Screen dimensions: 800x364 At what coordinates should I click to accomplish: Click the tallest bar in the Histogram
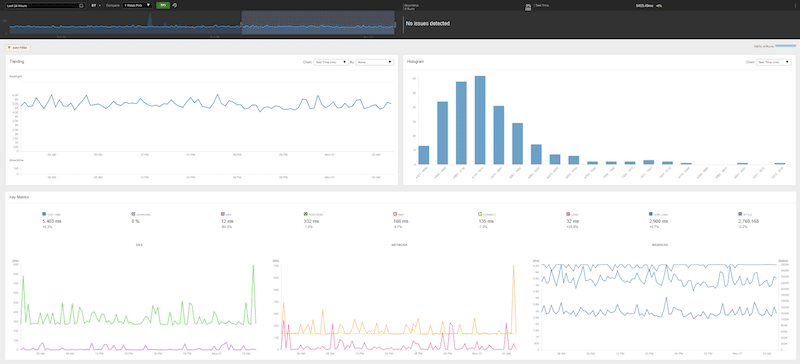tap(480, 120)
